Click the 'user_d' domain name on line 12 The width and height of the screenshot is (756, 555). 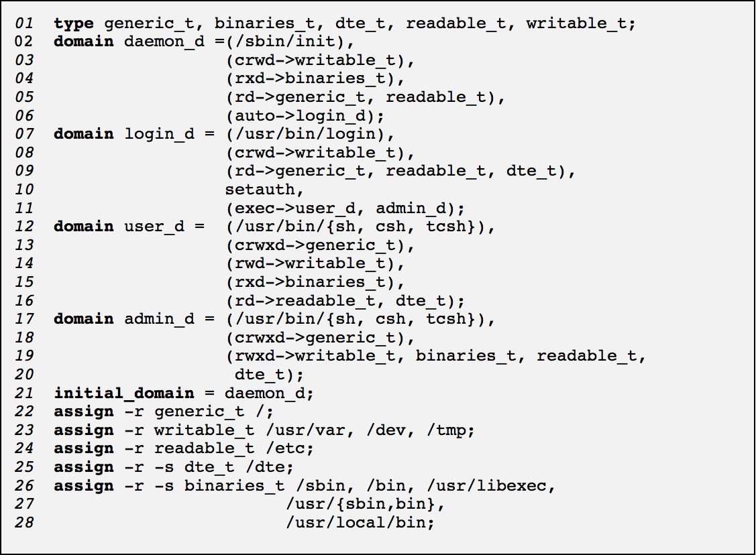(154, 226)
